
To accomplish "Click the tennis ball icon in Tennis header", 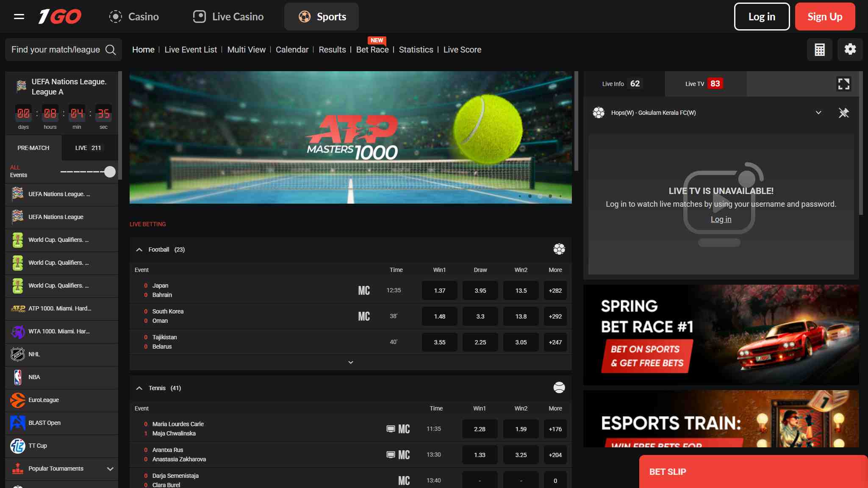I will pyautogui.click(x=559, y=388).
